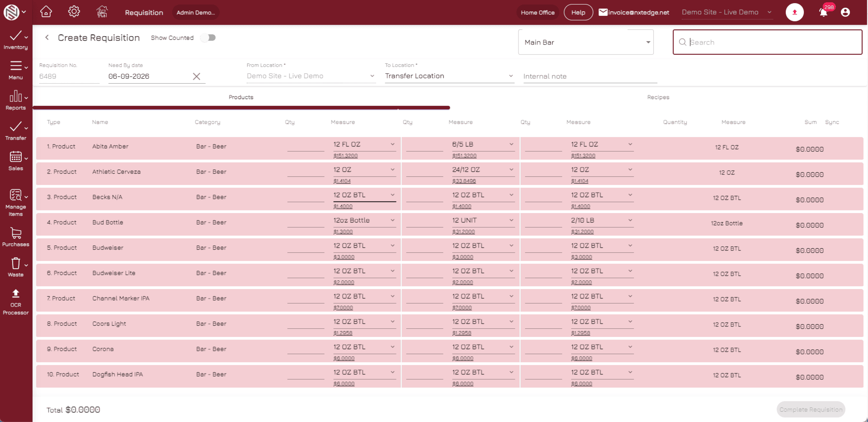Image resolution: width=868 pixels, height=422 pixels.
Task: Switch to the Products tab
Action: [x=241, y=97]
